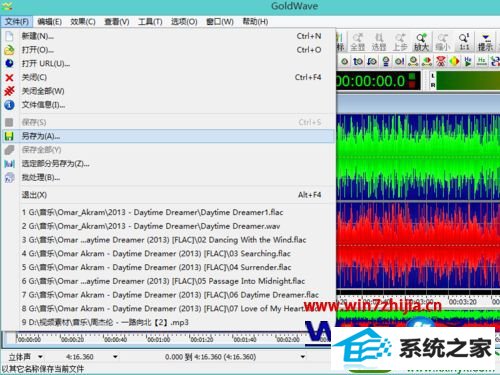Open the 效果(C) menu
This screenshot has width=500, height=375.
pyautogui.click(x=83, y=22)
